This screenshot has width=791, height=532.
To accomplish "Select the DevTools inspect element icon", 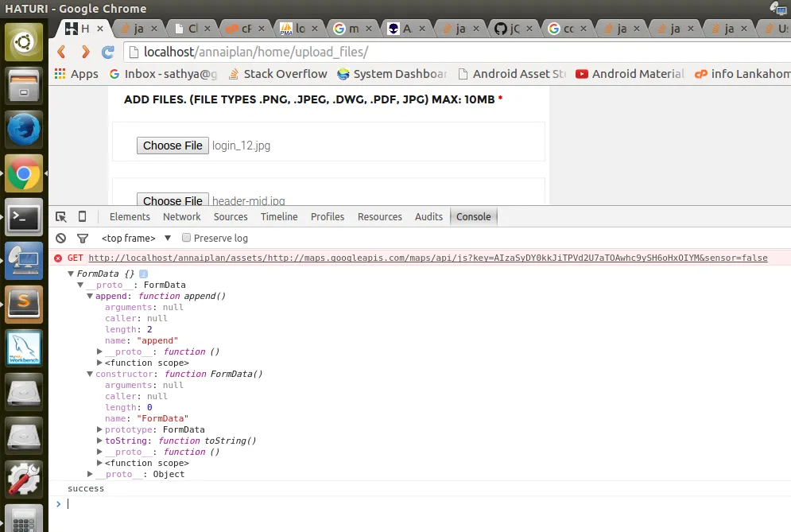I will (x=61, y=216).
